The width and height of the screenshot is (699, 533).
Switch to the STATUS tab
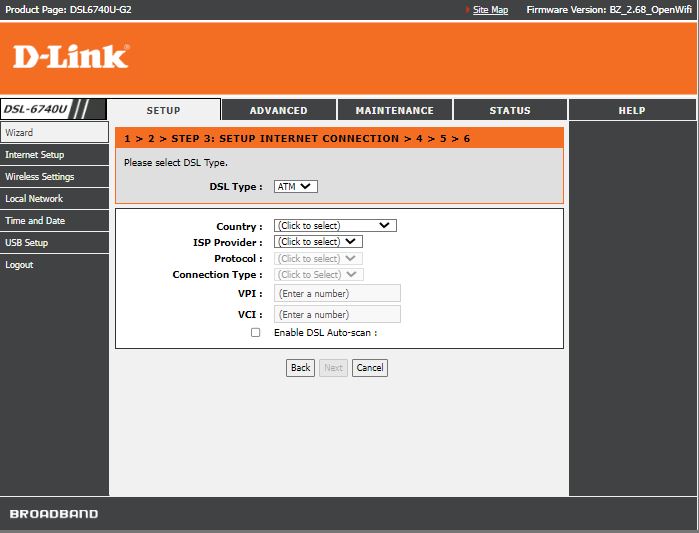[x=510, y=110]
